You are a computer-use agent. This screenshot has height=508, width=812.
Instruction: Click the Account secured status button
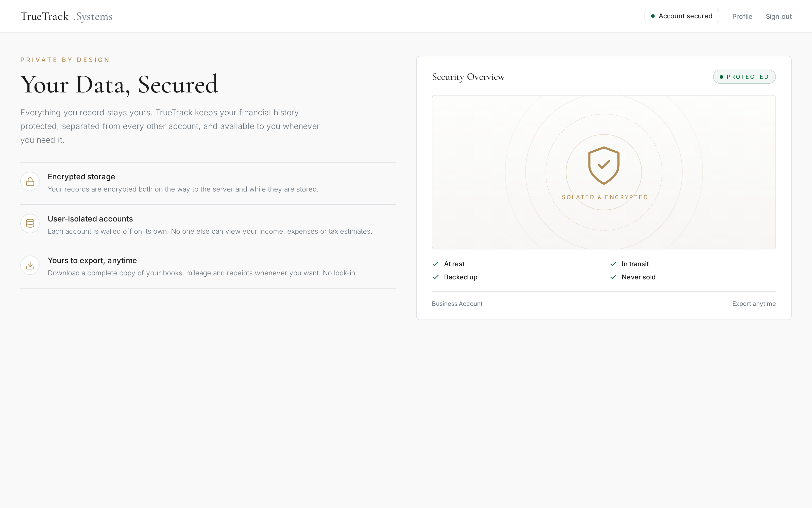[x=682, y=16]
